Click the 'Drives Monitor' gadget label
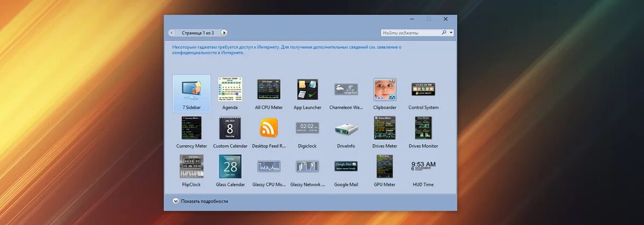The height and width of the screenshot is (225, 644). point(423,146)
